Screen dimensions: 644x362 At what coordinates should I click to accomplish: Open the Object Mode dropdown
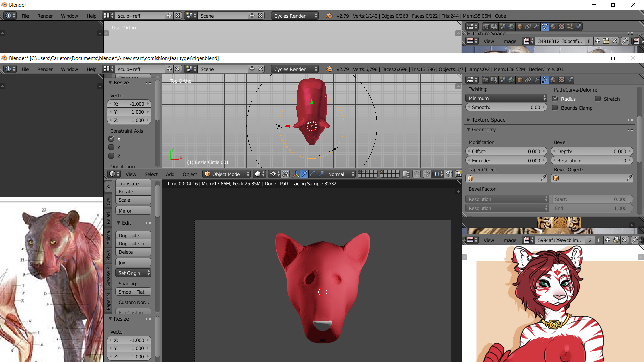[227, 174]
